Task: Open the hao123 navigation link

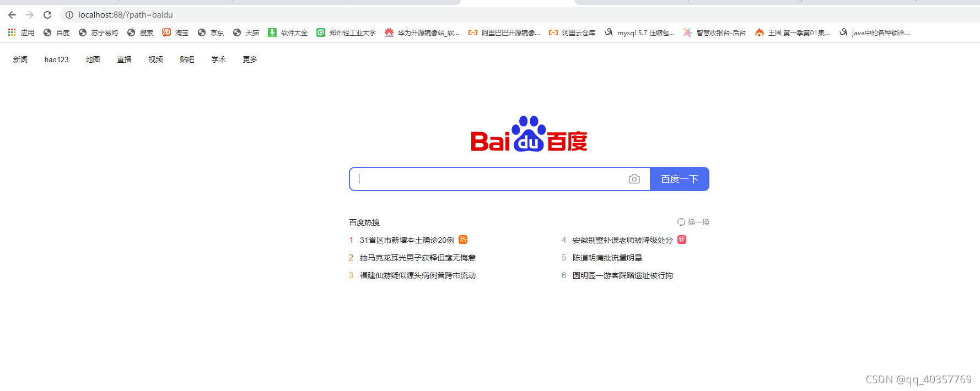Action: tap(57, 59)
